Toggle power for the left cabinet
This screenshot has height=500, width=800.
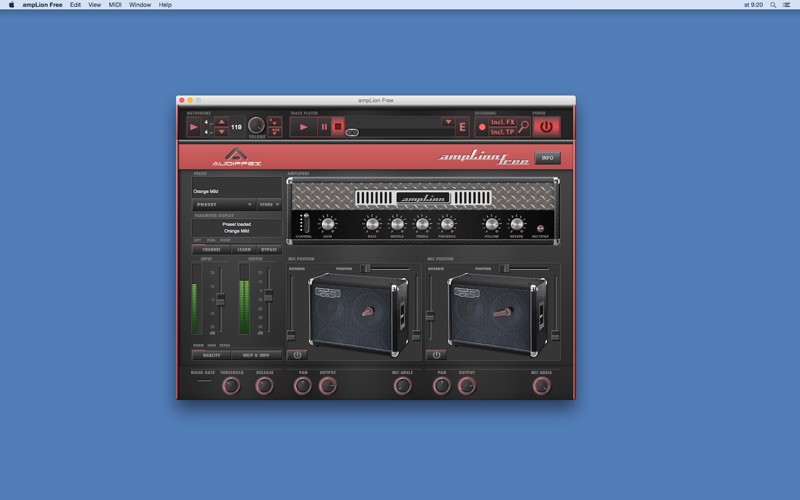click(297, 355)
